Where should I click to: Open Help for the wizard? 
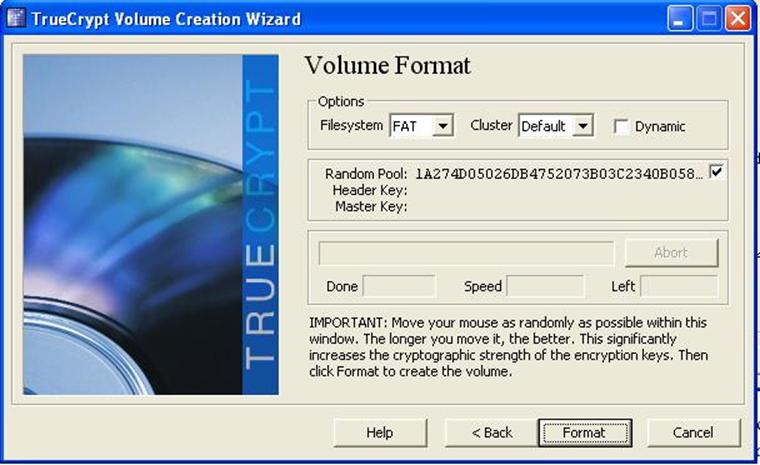point(379,433)
